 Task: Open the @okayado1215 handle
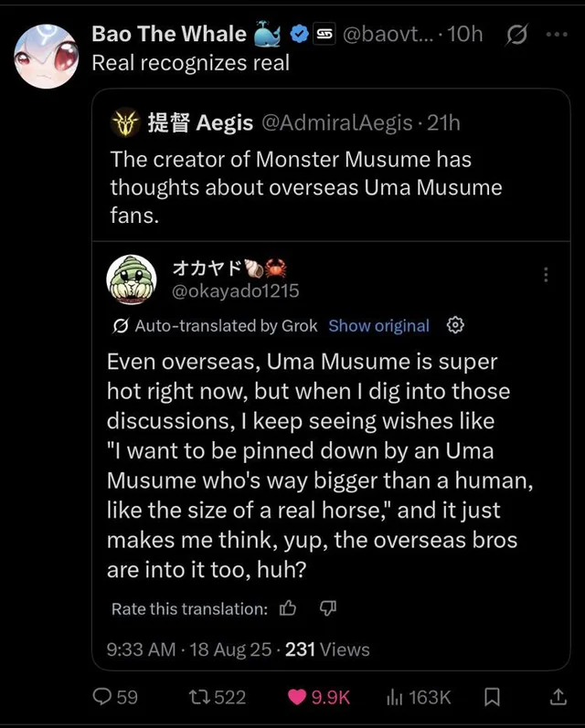pos(235,290)
